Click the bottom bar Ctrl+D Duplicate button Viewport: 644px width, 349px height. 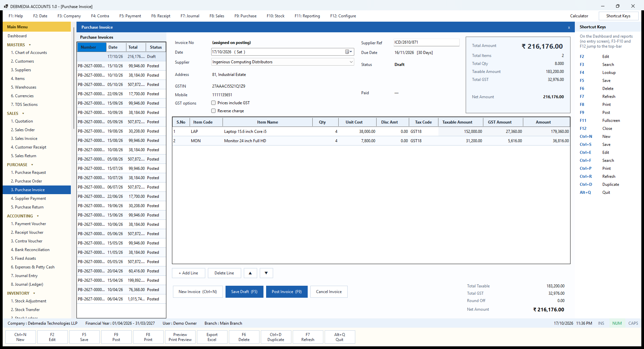276,337
